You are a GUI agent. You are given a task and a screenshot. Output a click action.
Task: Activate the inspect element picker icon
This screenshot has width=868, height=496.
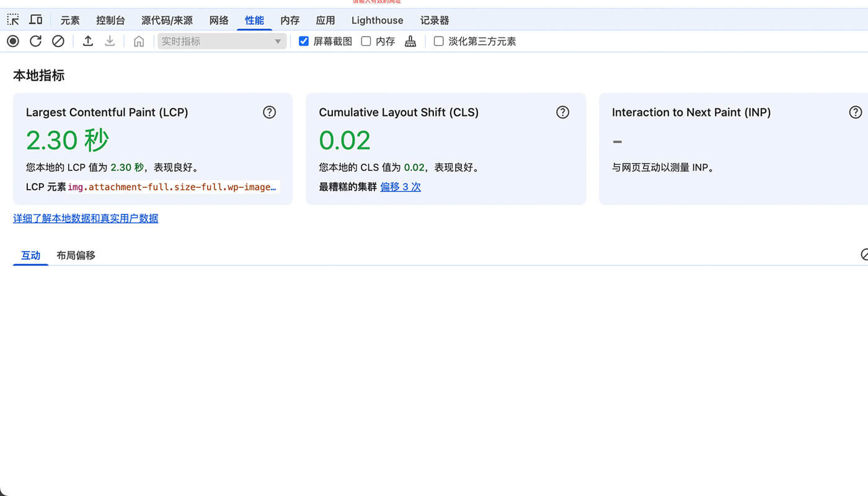click(13, 20)
